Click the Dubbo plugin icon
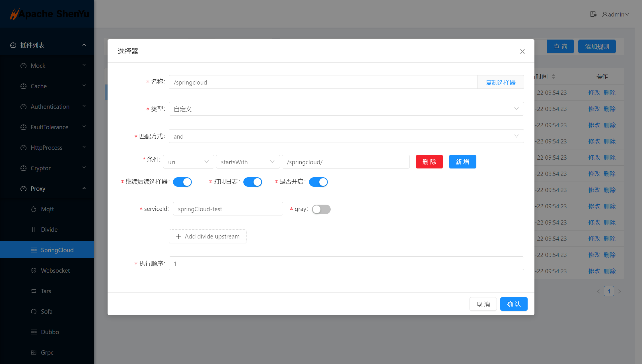The height and width of the screenshot is (364, 642). click(34, 332)
